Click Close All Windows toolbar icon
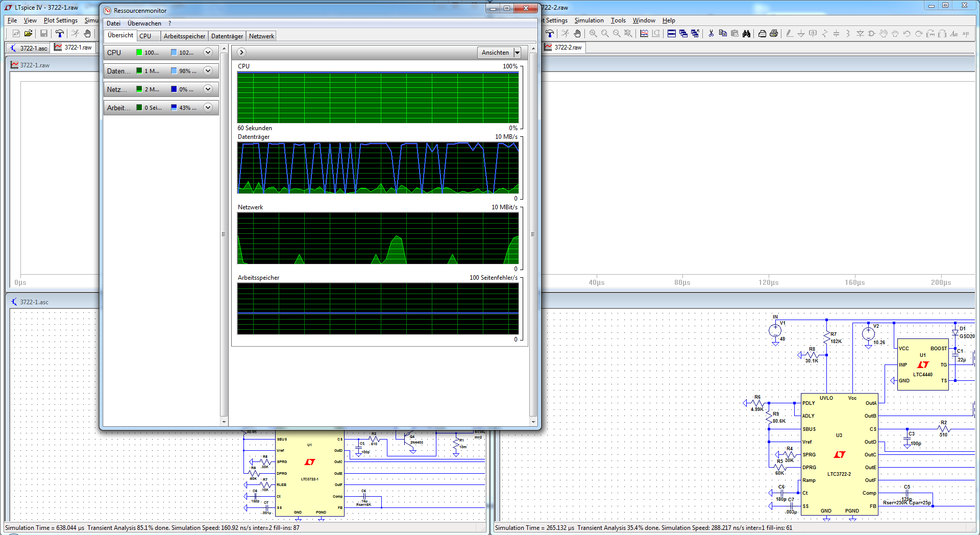Viewport: 980px width, 535px height. (695, 33)
